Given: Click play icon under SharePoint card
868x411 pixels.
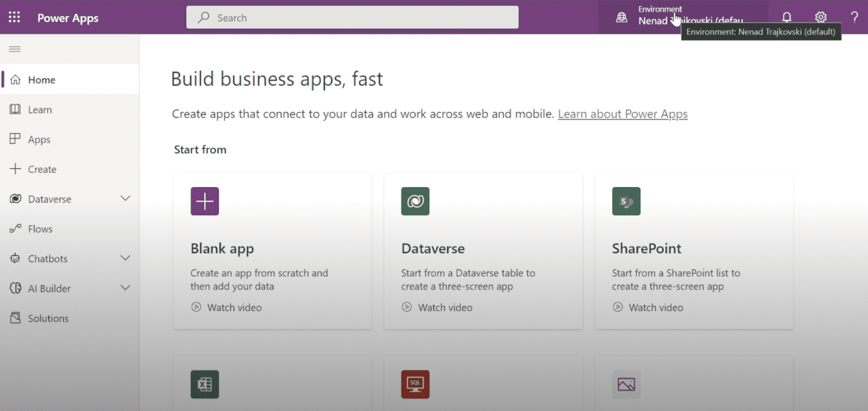Looking at the screenshot, I should tap(618, 307).
